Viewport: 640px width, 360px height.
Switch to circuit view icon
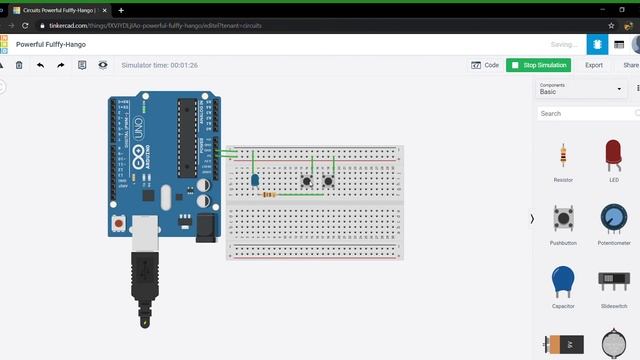tap(597, 44)
